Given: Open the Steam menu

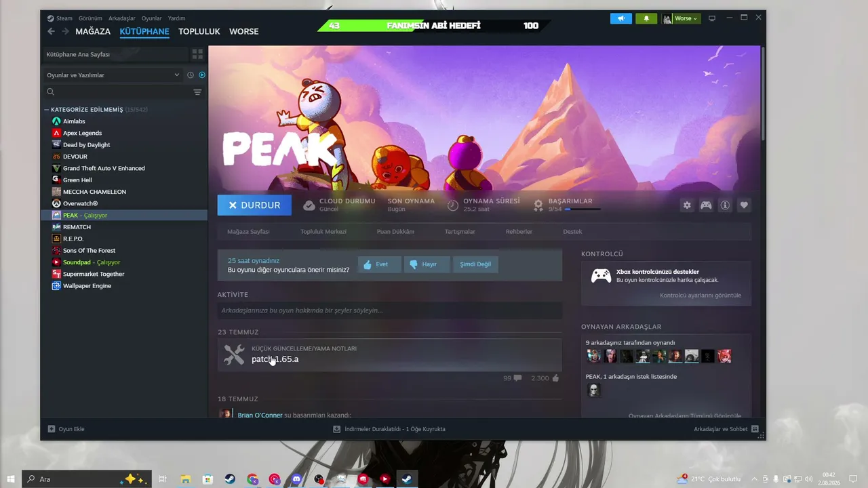Looking at the screenshot, I should (64, 18).
